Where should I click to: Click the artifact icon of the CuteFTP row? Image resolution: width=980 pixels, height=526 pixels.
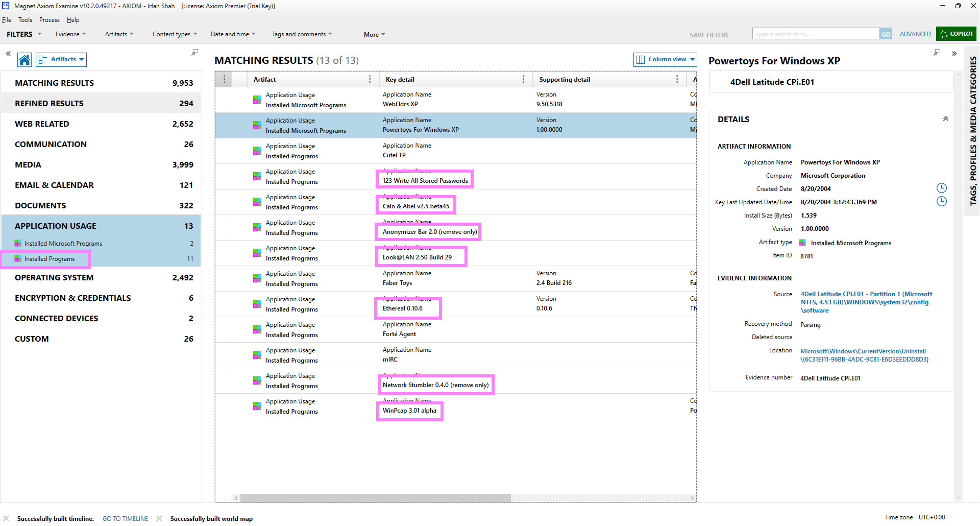pos(257,151)
